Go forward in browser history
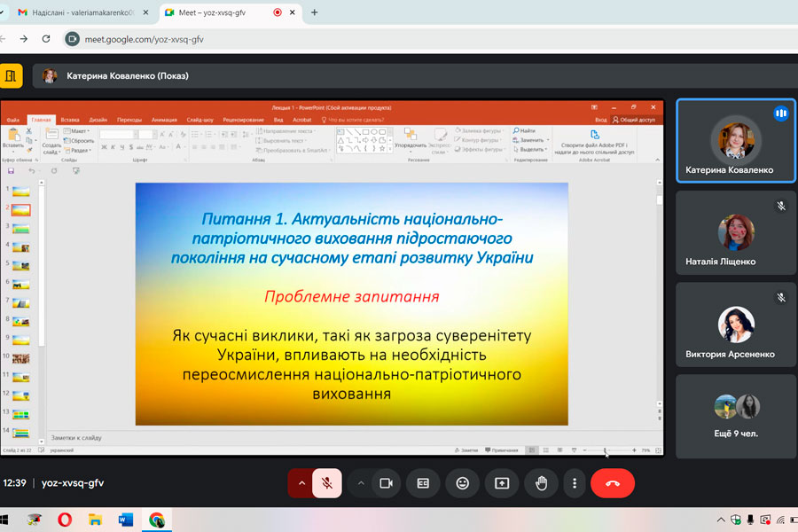The image size is (798, 532). click(23, 39)
